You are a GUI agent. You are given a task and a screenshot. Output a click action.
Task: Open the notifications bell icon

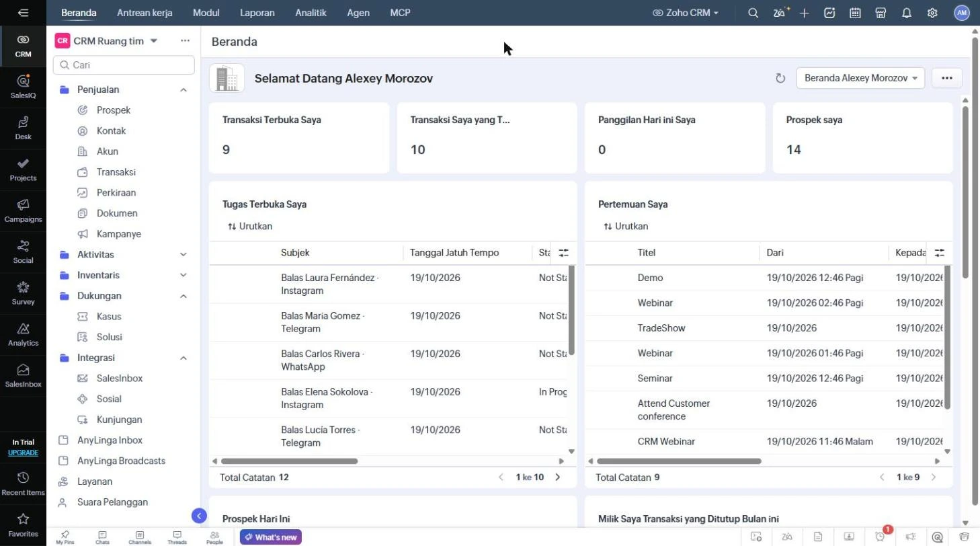tap(907, 13)
